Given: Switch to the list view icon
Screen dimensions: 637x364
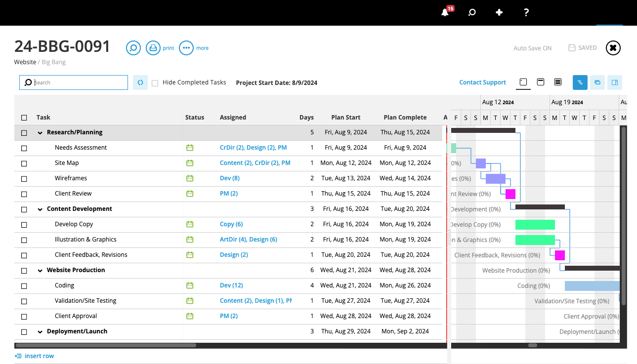Looking at the screenshot, I should coord(557,82).
